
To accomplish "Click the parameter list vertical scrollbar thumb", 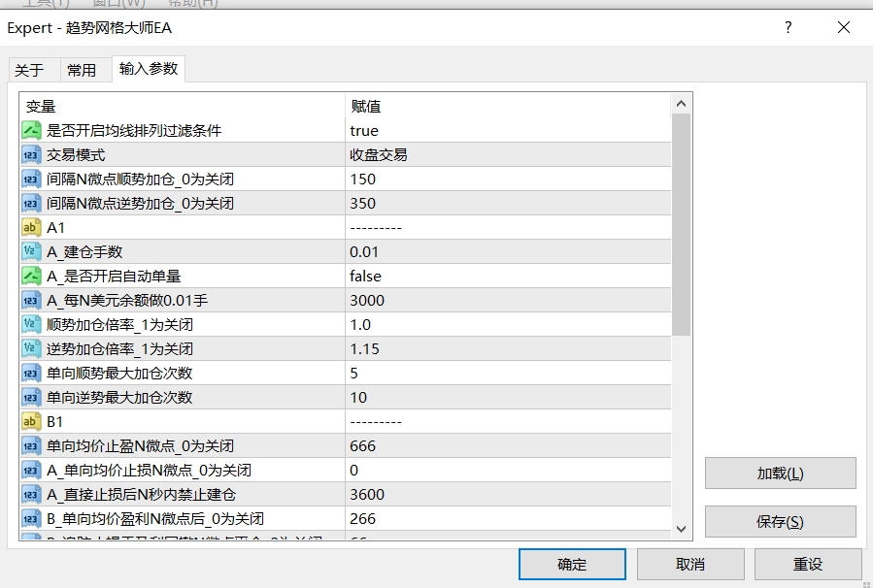I will (682, 223).
